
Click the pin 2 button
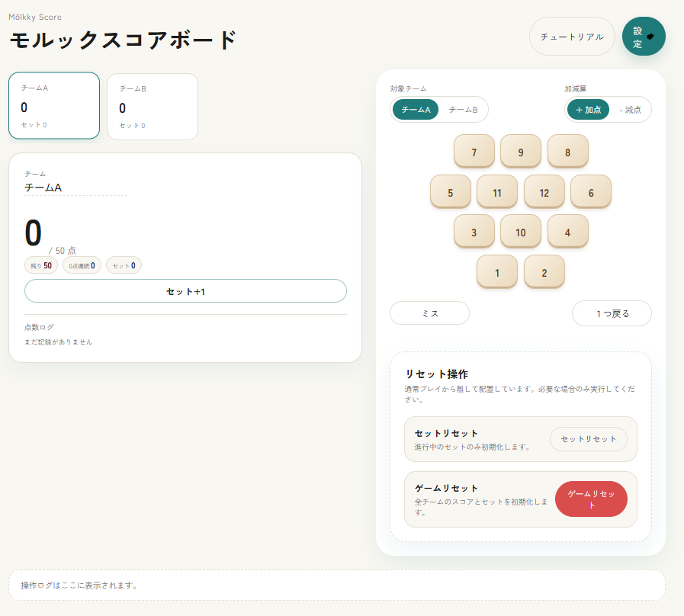tap(544, 271)
